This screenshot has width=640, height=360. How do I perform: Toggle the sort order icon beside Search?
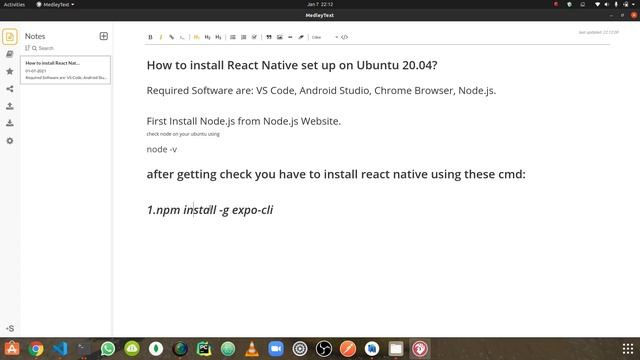(27, 48)
